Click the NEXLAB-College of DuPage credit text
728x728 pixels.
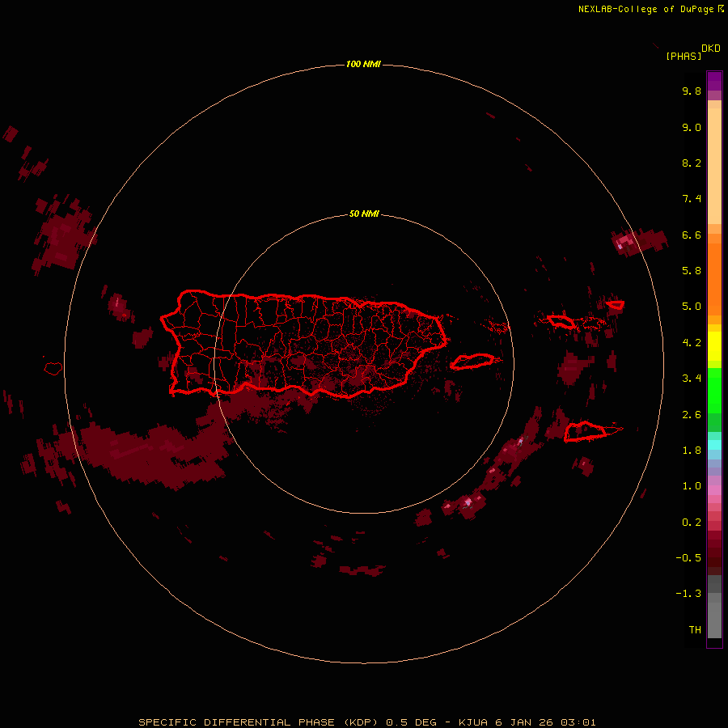pos(650,9)
